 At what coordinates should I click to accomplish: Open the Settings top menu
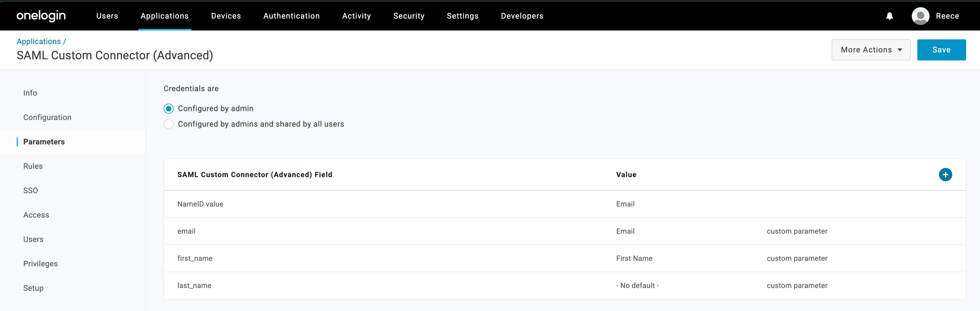463,16
